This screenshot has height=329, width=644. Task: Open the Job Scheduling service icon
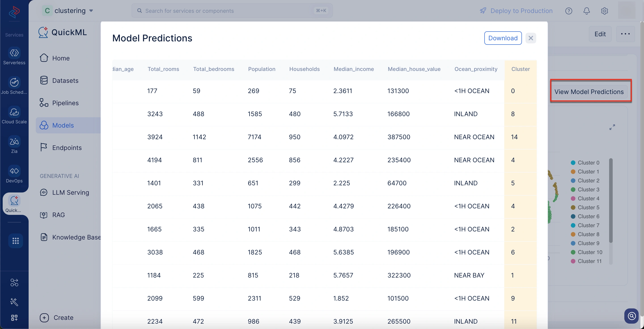[14, 83]
